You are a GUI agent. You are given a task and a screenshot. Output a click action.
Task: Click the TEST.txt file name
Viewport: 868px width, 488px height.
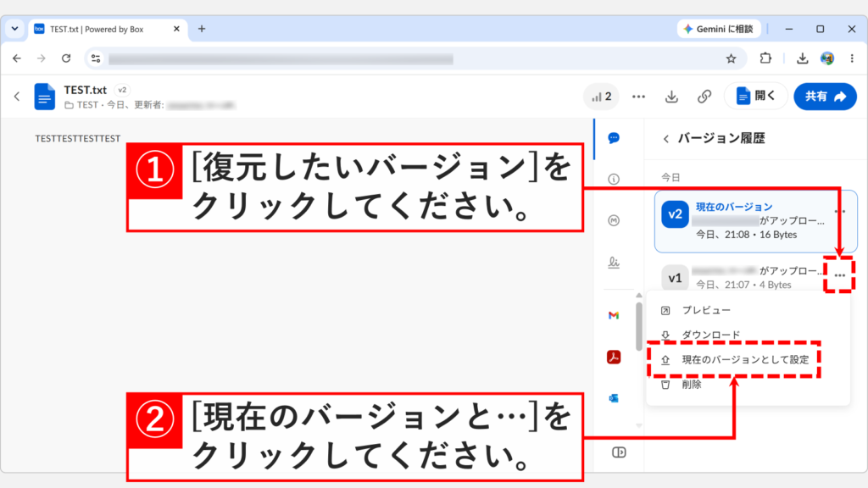pyautogui.click(x=86, y=90)
